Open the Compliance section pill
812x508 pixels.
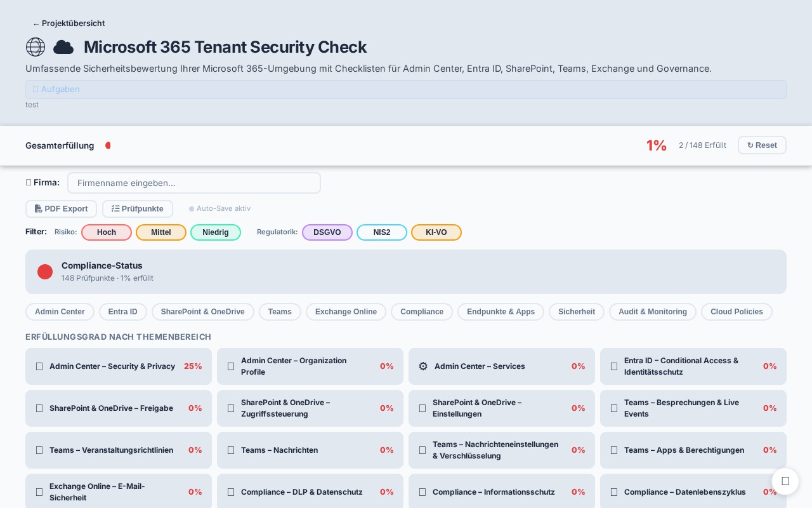click(422, 312)
